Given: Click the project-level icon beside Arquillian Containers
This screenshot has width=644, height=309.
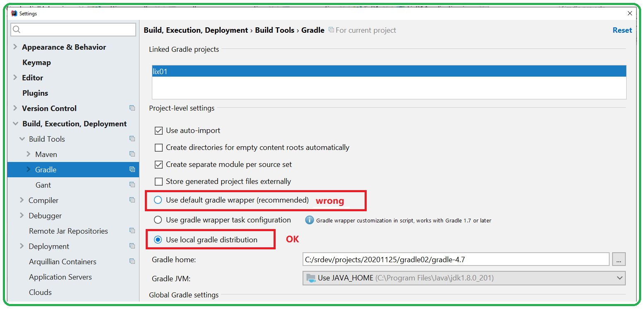Looking at the screenshot, I should pyautogui.click(x=132, y=261).
